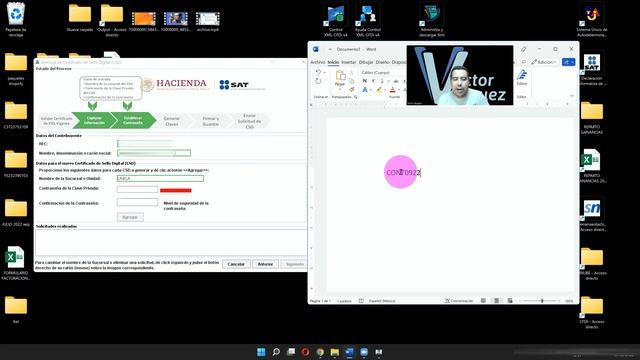Click the zoom in plus in Word status bar

pos(559,301)
